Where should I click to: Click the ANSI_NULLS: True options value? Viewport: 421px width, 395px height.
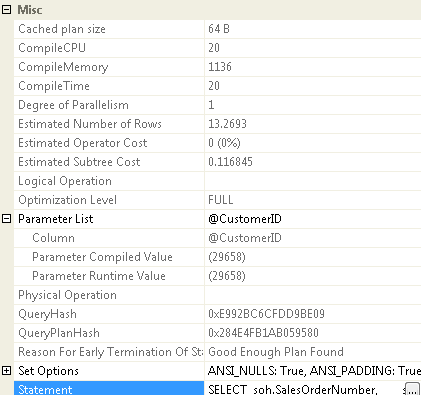point(313,371)
